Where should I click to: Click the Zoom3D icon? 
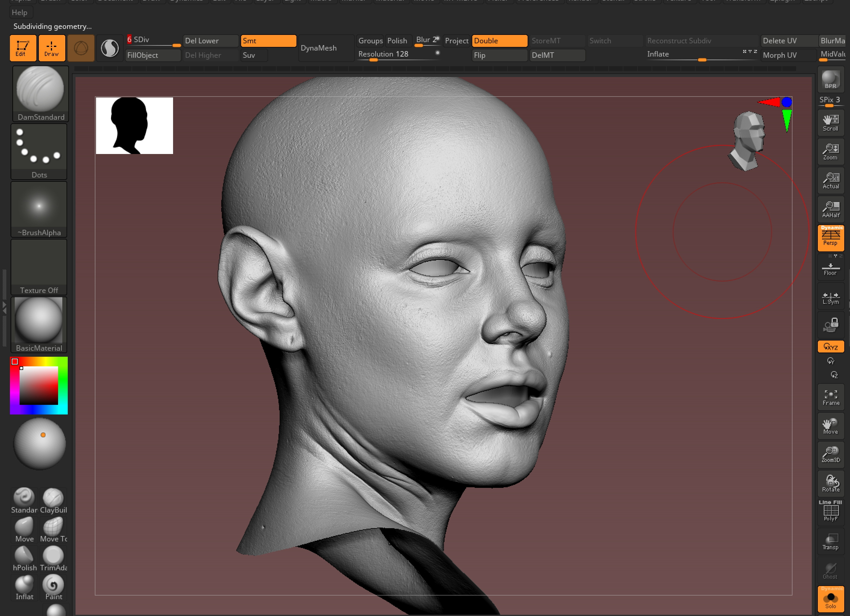click(x=830, y=455)
